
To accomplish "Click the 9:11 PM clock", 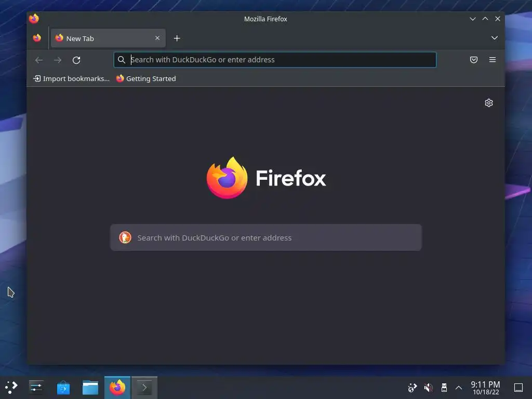I will (x=486, y=388).
